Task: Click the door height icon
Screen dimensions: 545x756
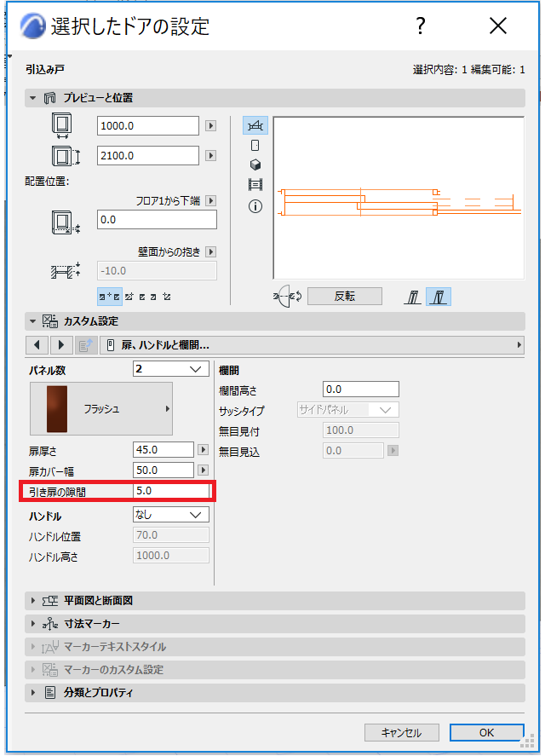Action: click(66, 156)
